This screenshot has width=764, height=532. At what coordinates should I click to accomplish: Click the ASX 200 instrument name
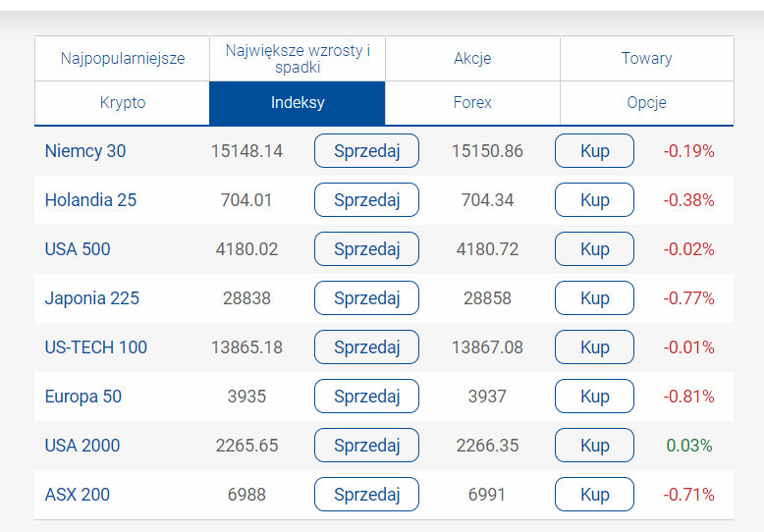click(78, 495)
